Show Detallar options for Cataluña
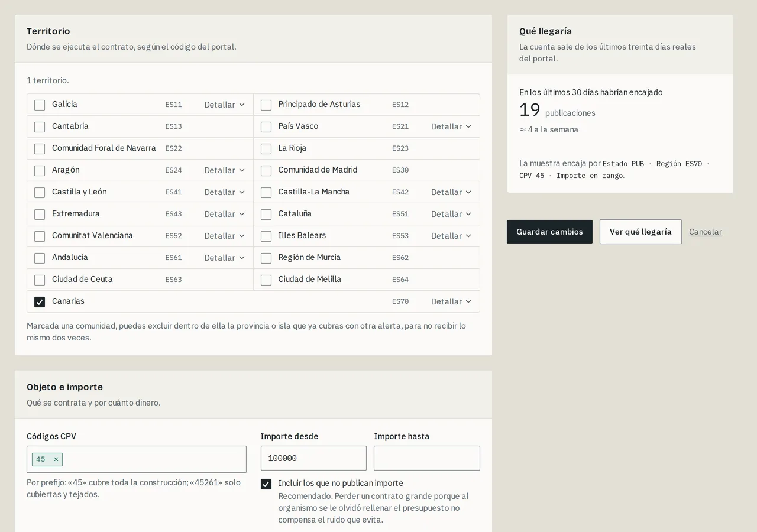 coord(451,214)
